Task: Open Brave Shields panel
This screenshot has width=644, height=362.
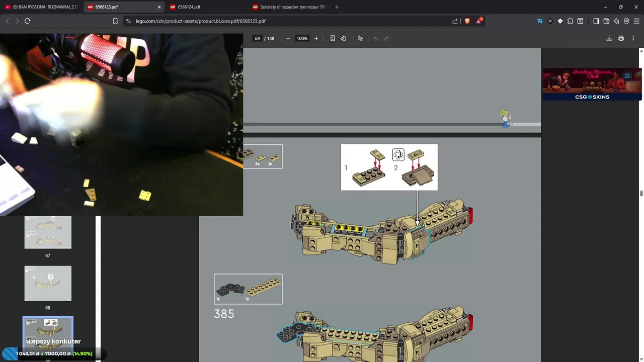Action: point(467,21)
